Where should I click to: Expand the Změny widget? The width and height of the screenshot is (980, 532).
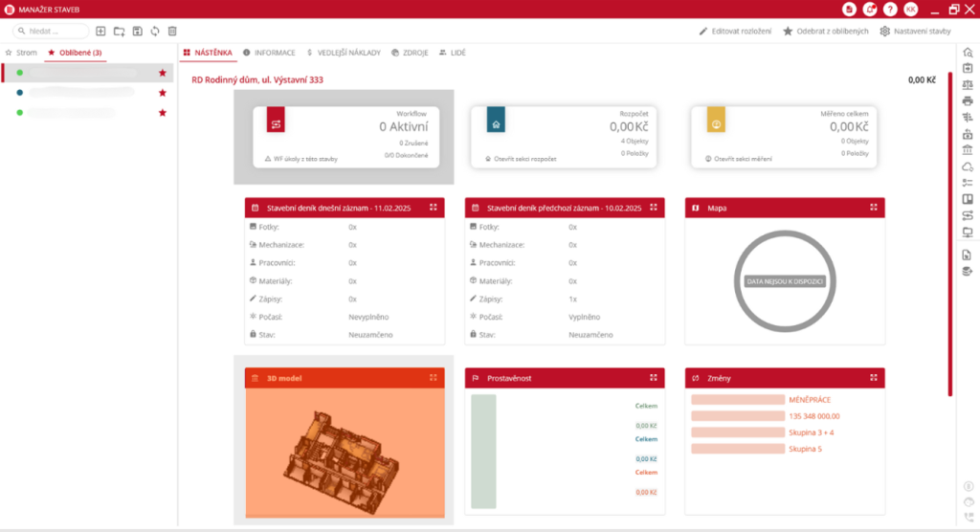[x=873, y=378]
